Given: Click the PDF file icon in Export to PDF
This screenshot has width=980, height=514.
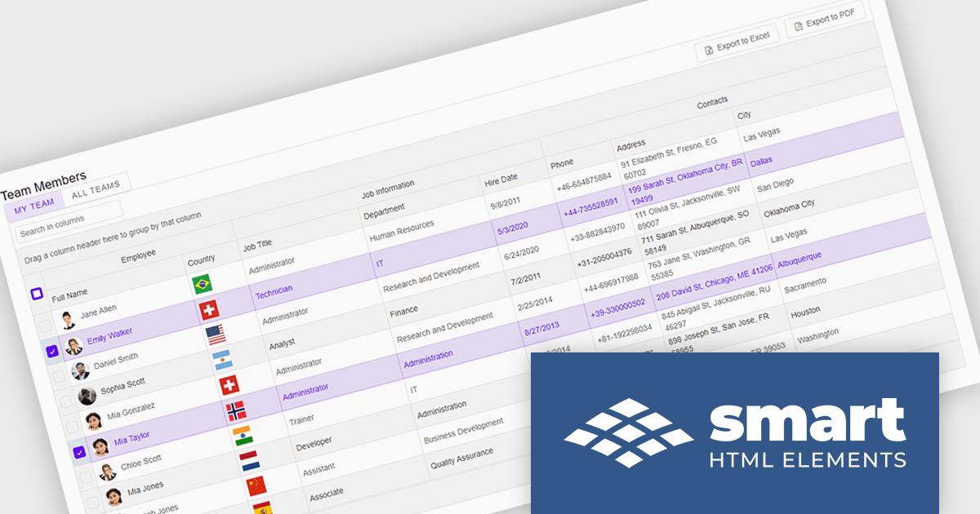Looking at the screenshot, I should 798,28.
